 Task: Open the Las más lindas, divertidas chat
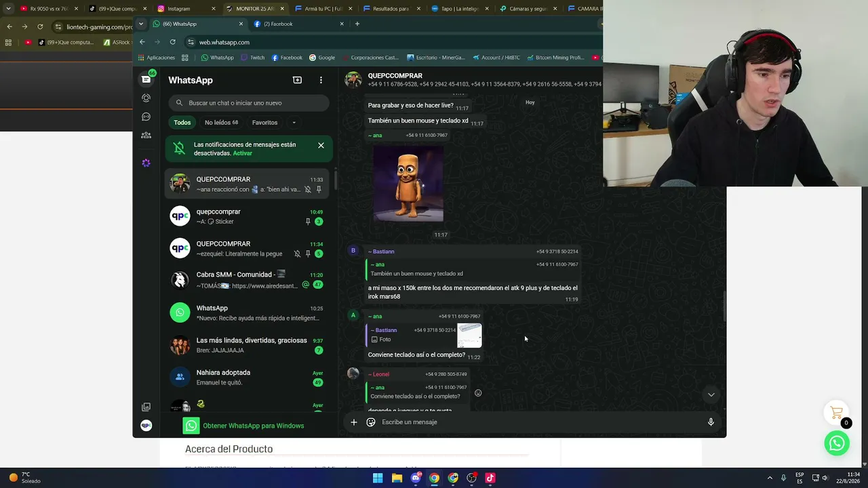click(248, 345)
